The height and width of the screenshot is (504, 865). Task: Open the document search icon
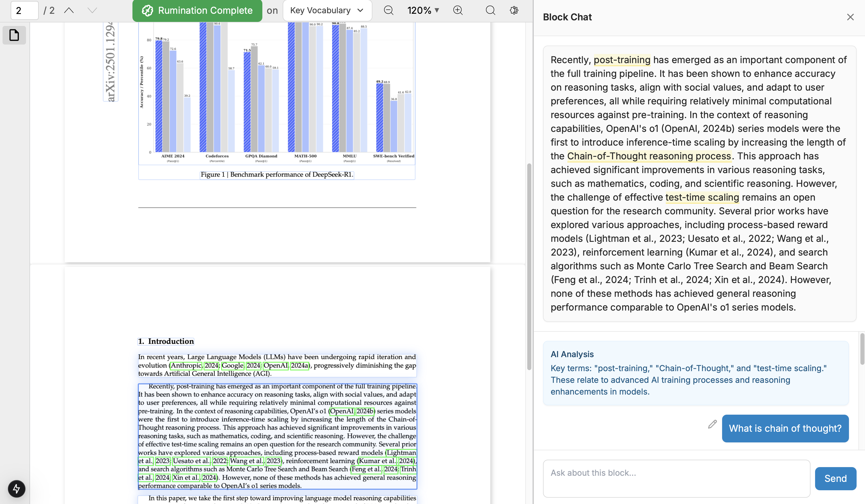pos(491,10)
